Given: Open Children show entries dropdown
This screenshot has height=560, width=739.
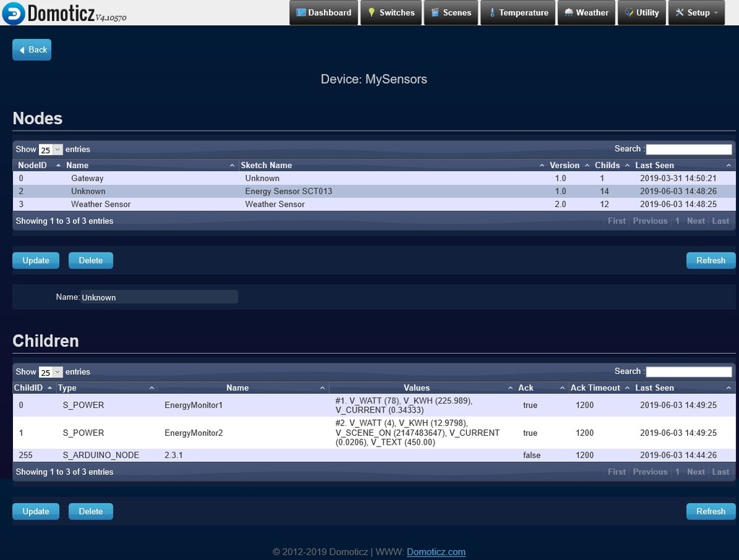Looking at the screenshot, I should (x=51, y=372).
